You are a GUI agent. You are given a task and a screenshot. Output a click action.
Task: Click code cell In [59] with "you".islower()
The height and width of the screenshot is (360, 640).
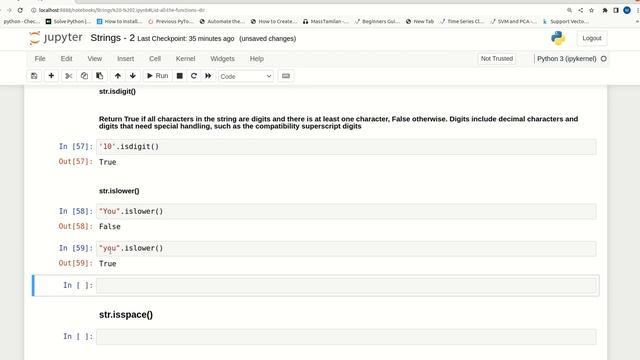point(346,248)
